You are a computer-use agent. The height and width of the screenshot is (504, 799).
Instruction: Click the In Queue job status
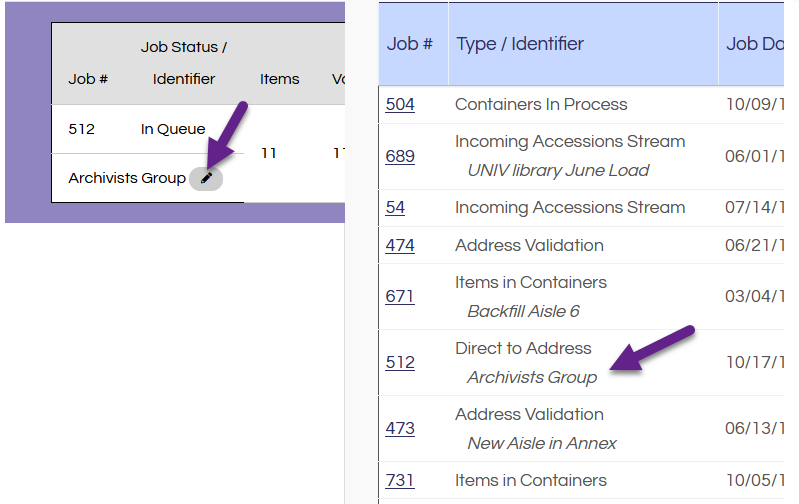[173, 129]
